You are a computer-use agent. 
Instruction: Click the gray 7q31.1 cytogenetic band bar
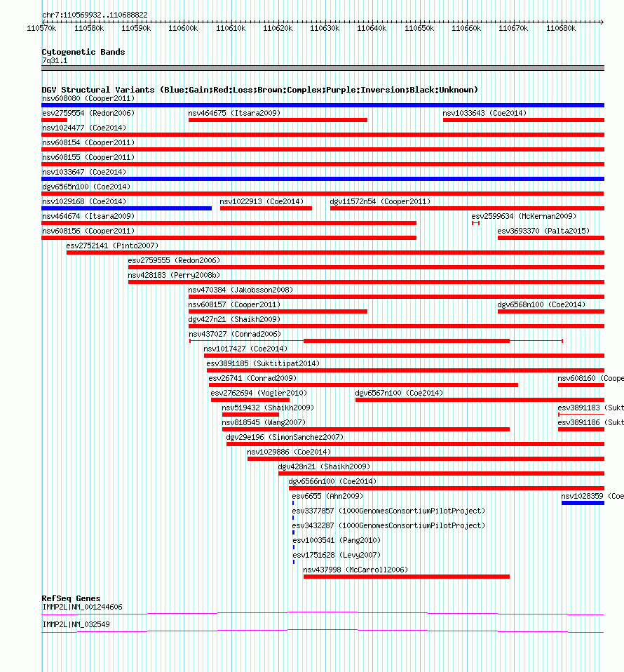point(323,68)
